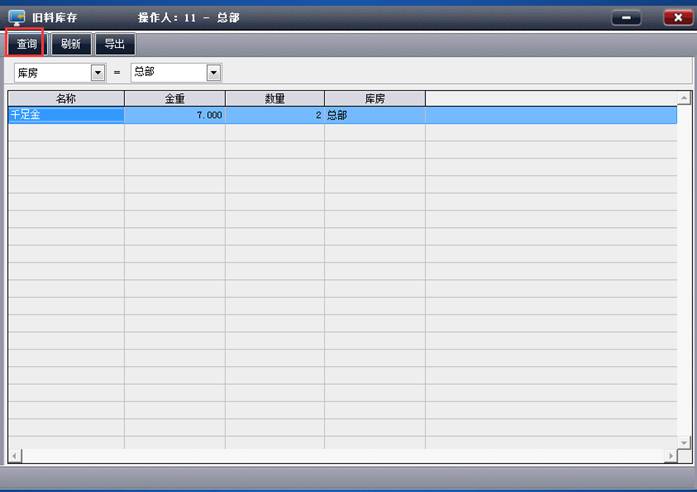
Task: Open the 总部 value dropdown arrow
Action: pos(214,72)
